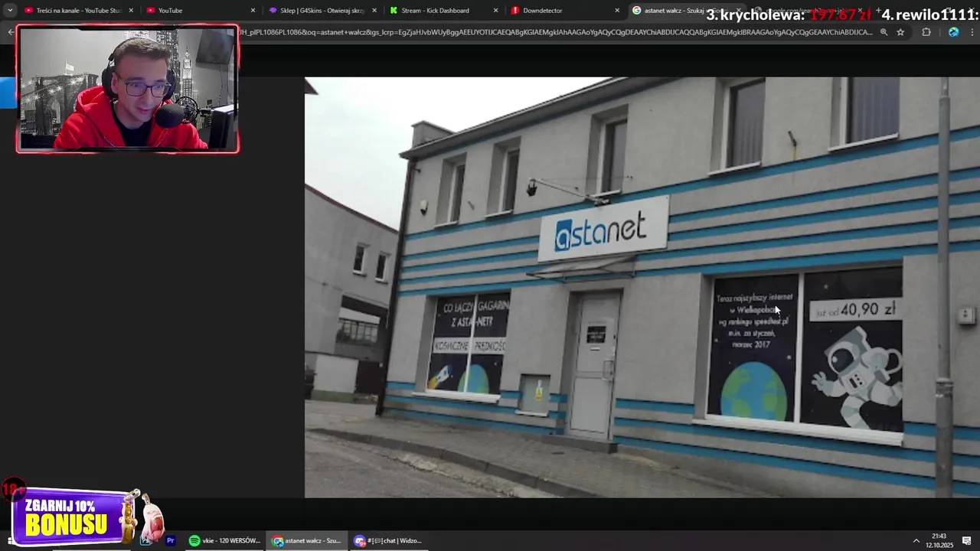Click the streamer webcam overlay
The height and width of the screenshot is (551, 980).
point(127,89)
